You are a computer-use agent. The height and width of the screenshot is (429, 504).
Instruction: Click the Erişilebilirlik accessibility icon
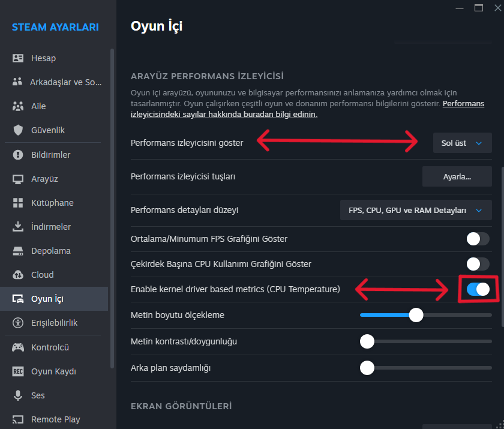point(18,323)
